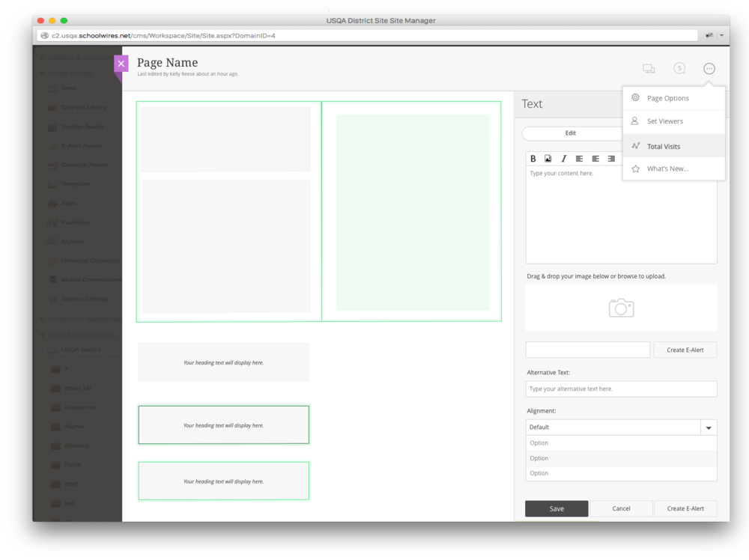Click the Page Name title
The width and height of the screenshot is (749, 560).
tap(167, 63)
